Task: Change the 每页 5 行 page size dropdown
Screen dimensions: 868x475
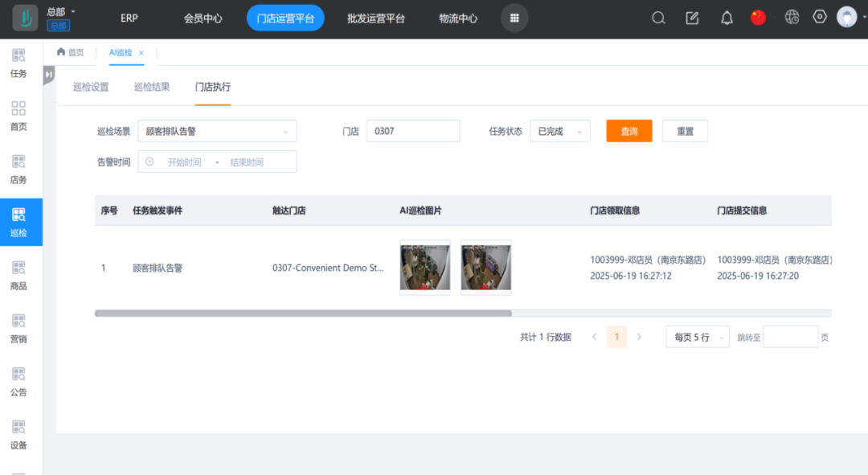Action: [697, 337]
